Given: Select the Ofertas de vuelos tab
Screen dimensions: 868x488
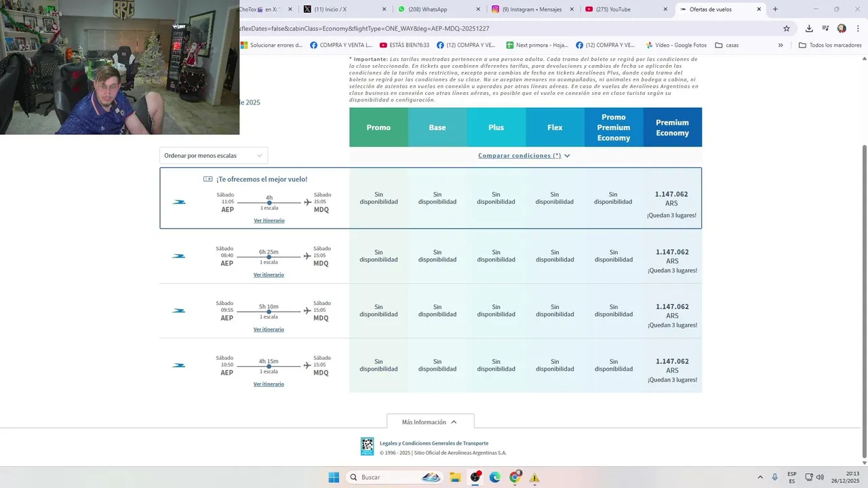Looking at the screenshot, I should (720, 9).
